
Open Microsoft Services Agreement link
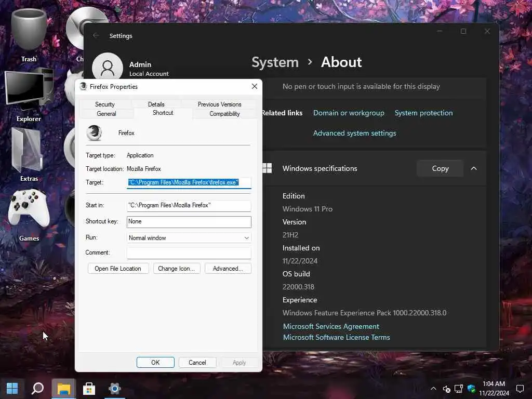pos(331,326)
